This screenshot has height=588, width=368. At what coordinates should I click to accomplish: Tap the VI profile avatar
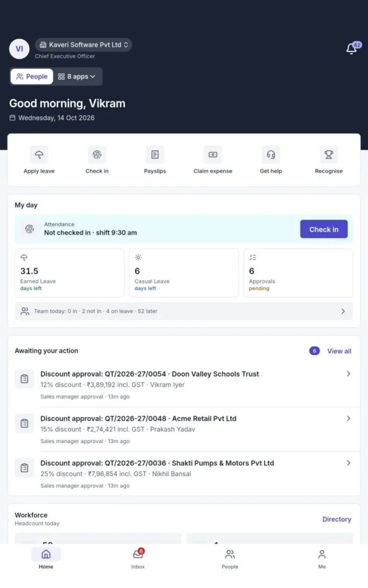pos(19,49)
